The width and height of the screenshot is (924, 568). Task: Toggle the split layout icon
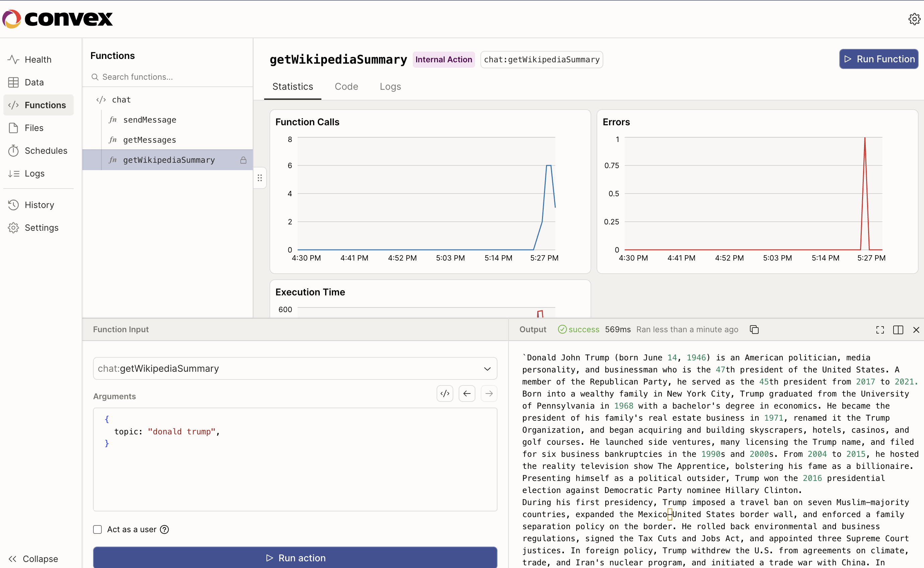click(x=898, y=330)
